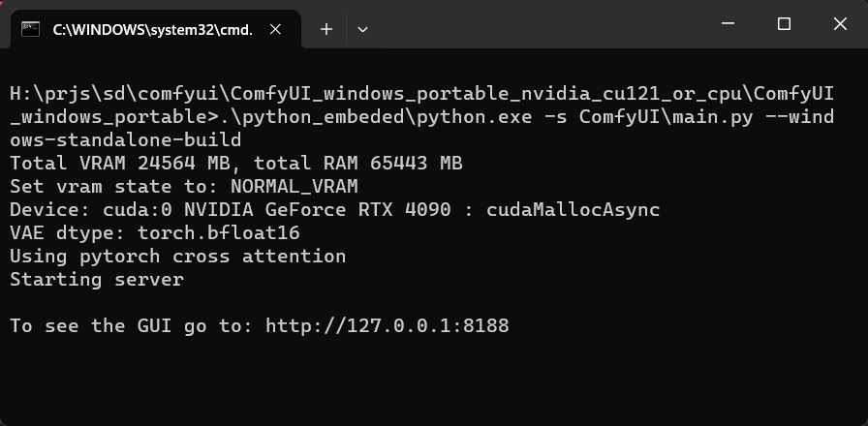The width and height of the screenshot is (868, 426).
Task: Expand the new tab profile dropdown
Action: pyautogui.click(x=362, y=29)
